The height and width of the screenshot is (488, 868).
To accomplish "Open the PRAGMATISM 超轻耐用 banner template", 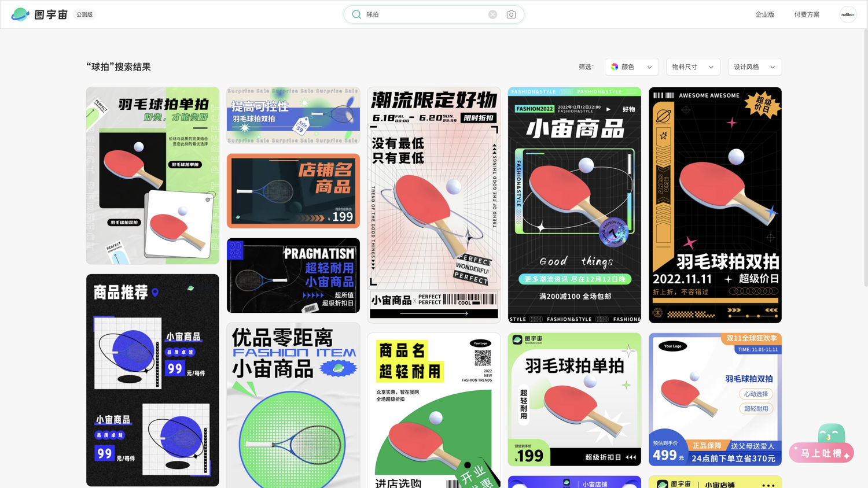I will (293, 276).
